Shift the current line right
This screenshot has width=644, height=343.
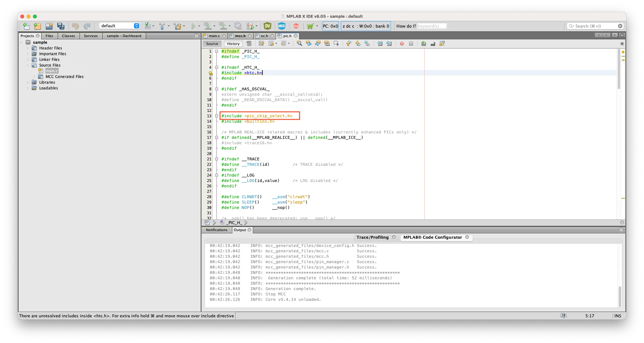click(389, 44)
